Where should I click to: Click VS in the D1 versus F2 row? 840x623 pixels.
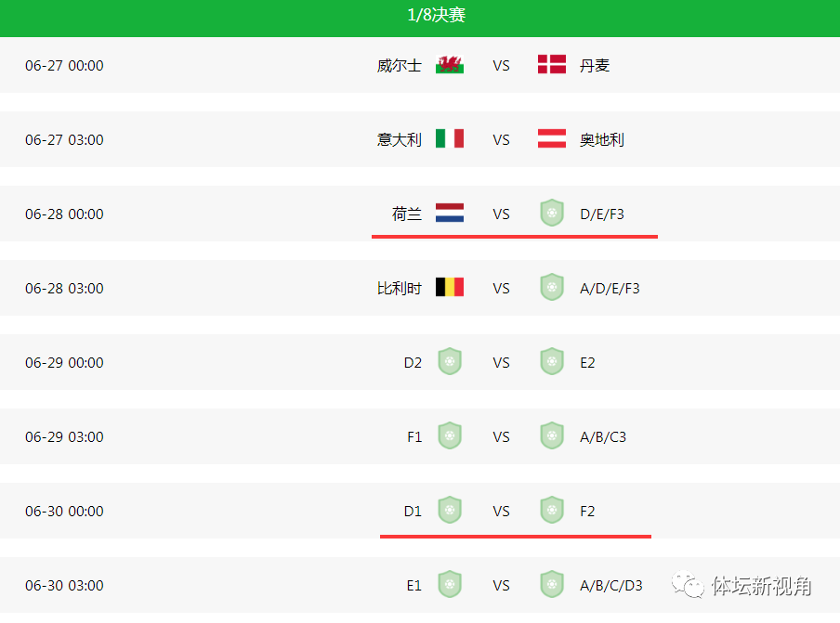pyautogui.click(x=502, y=512)
